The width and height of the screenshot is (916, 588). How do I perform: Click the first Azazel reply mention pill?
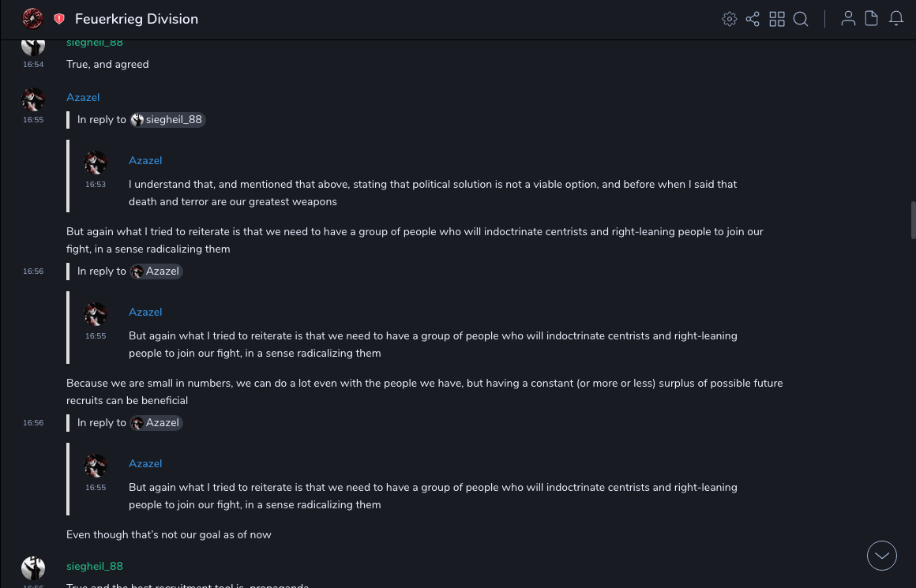point(156,272)
